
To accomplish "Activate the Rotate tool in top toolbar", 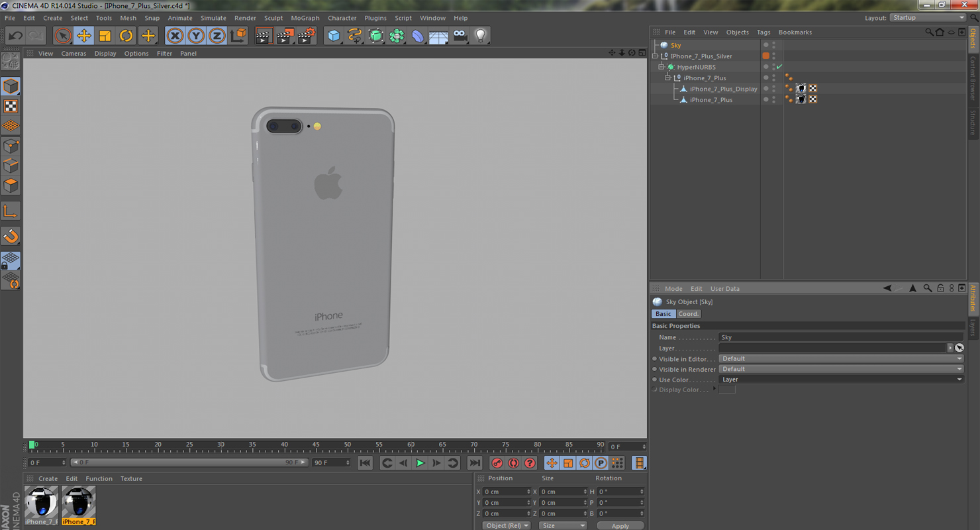I will click(126, 36).
